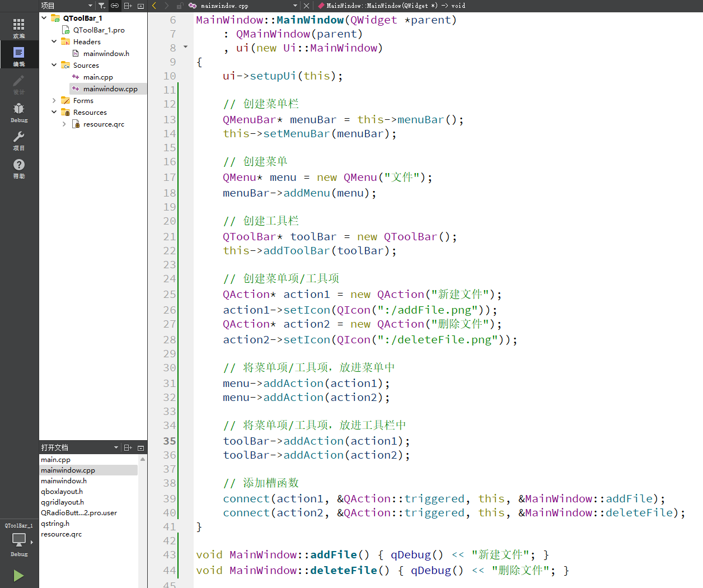The width and height of the screenshot is (703, 588).
Task: Select mainwindow.cpp under Sources
Action: 110,88
